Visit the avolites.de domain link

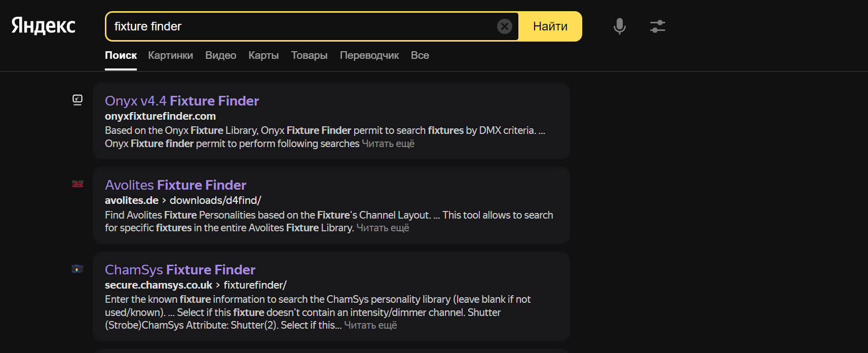click(x=132, y=200)
